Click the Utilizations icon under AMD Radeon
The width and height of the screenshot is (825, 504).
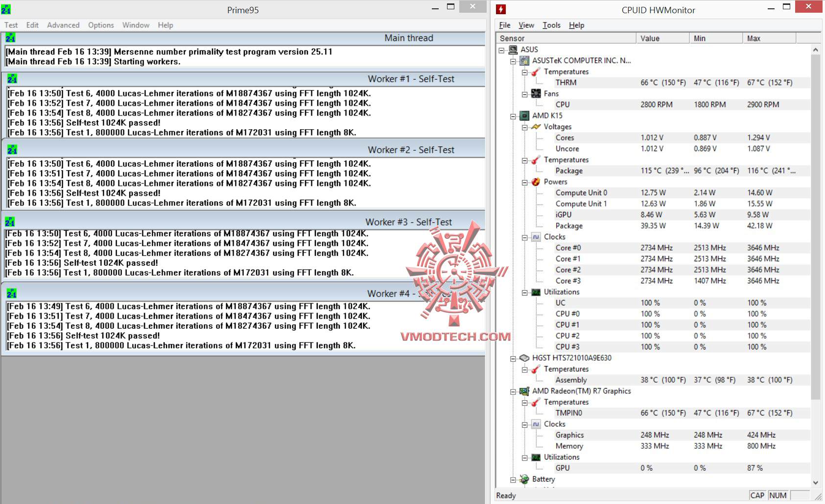(536, 457)
